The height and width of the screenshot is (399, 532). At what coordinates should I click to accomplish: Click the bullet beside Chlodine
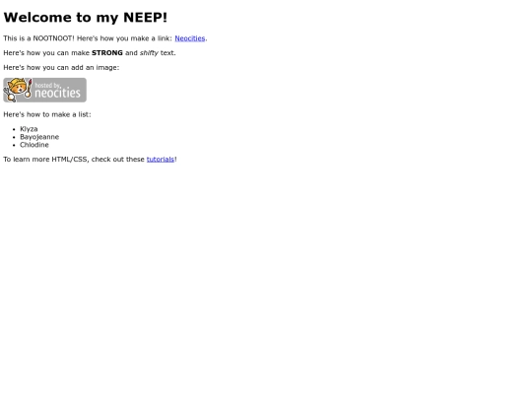[14, 145]
